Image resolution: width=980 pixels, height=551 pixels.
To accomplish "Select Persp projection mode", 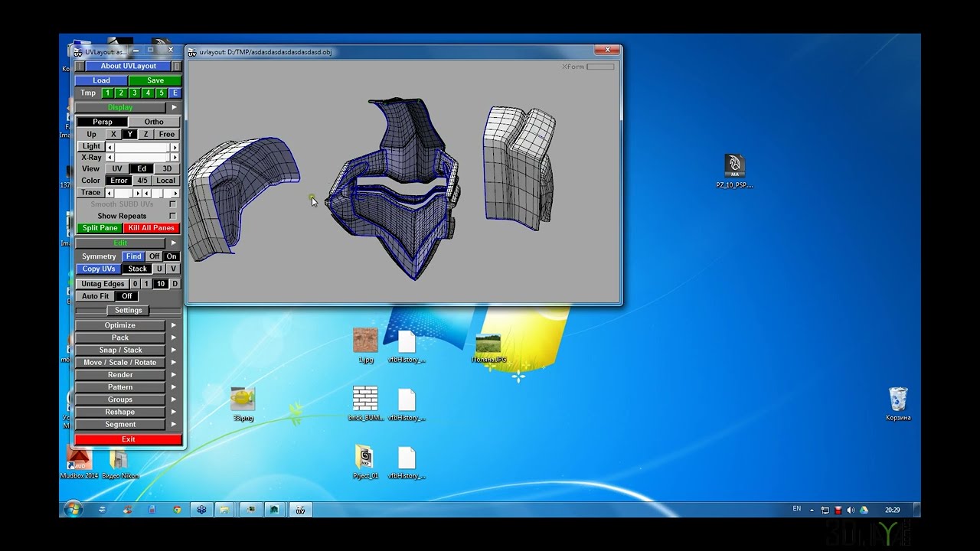I will [x=102, y=122].
